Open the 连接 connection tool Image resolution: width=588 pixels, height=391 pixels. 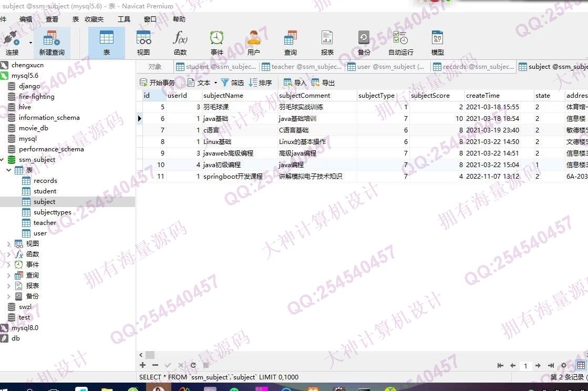click(12, 43)
